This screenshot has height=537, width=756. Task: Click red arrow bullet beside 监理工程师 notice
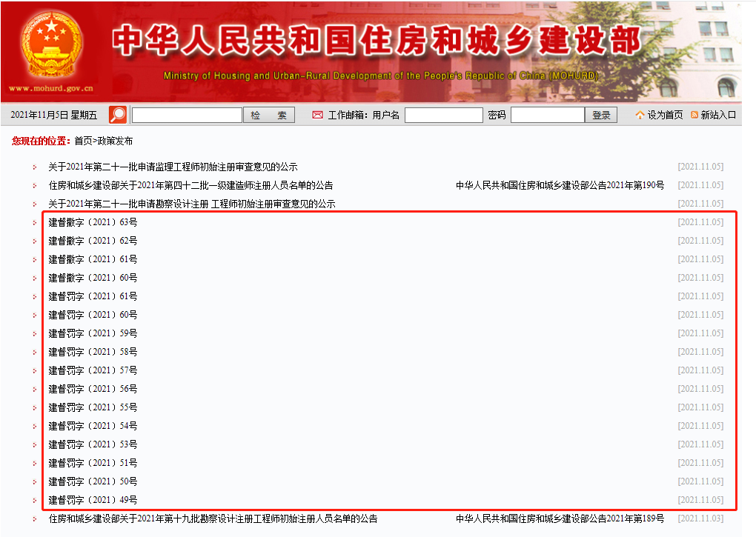click(34, 167)
